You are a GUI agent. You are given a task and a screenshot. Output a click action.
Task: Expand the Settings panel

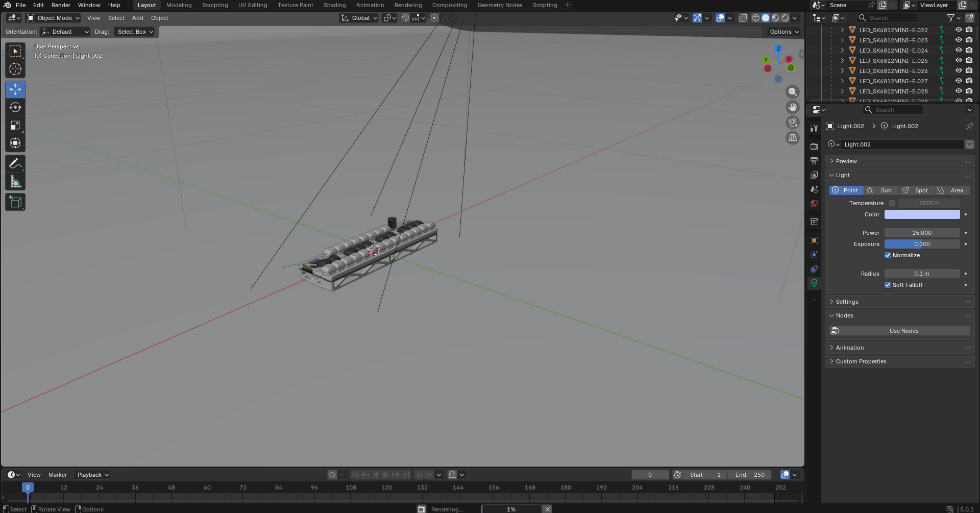(x=847, y=302)
